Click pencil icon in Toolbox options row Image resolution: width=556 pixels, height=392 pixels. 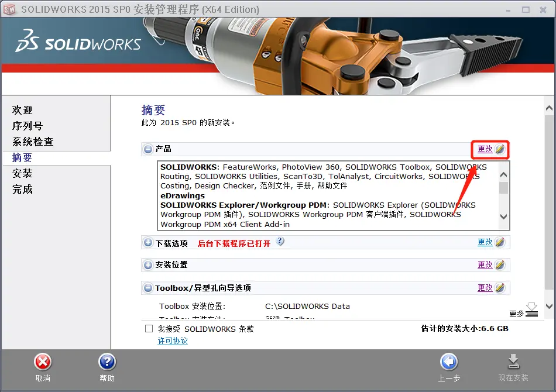tap(500, 288)
